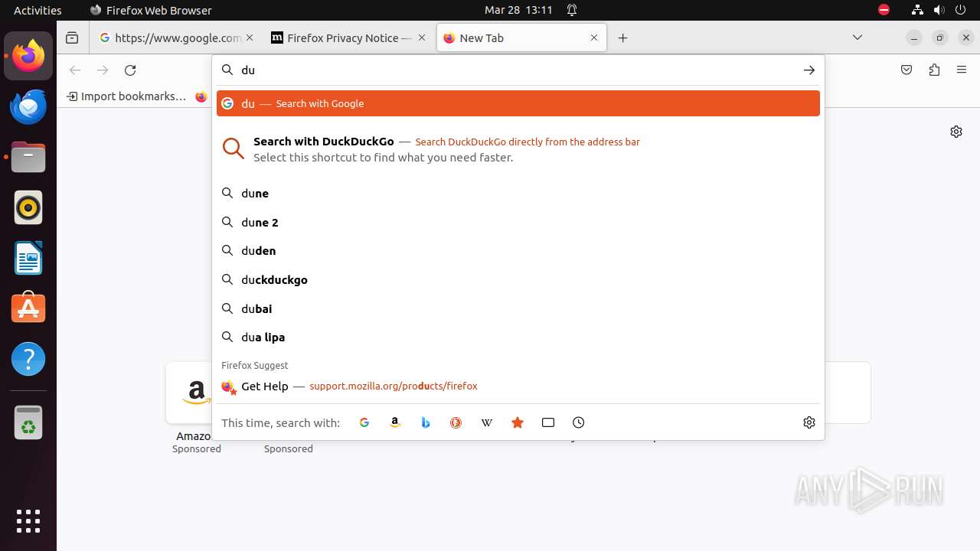Viewport: 980px width, 551px height.
Task: Open Firefox Web Browser app menu
Action: (x=151, y=10)
